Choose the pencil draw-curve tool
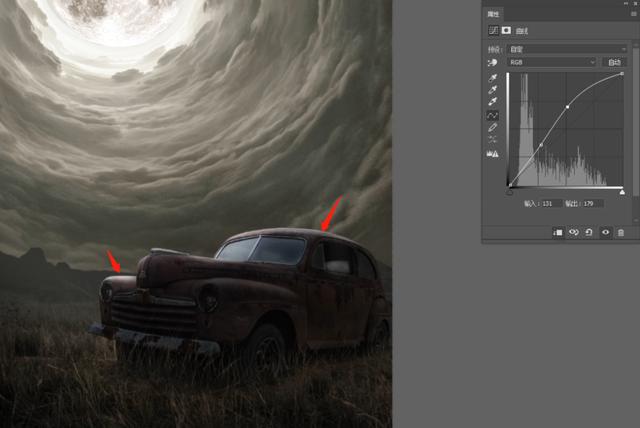Viewport: 640px width, 428px height. [493, 128]
